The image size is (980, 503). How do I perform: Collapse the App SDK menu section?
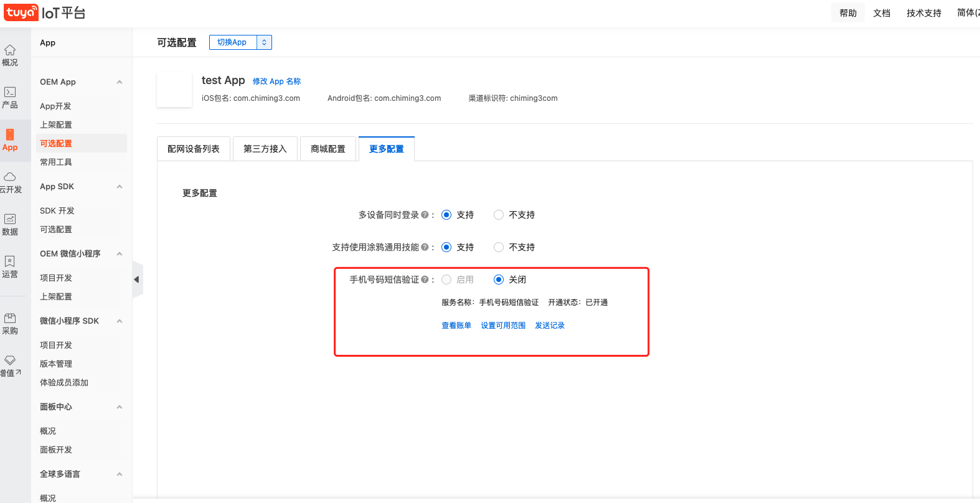coord(120,187)
